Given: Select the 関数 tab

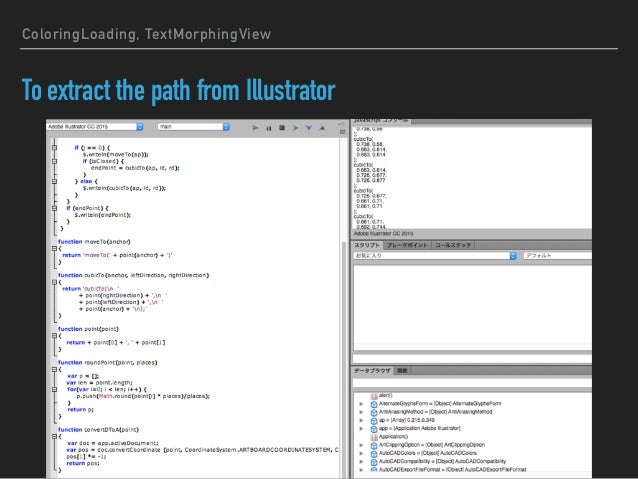Looking at the screenshot, I should coord(402,371).
